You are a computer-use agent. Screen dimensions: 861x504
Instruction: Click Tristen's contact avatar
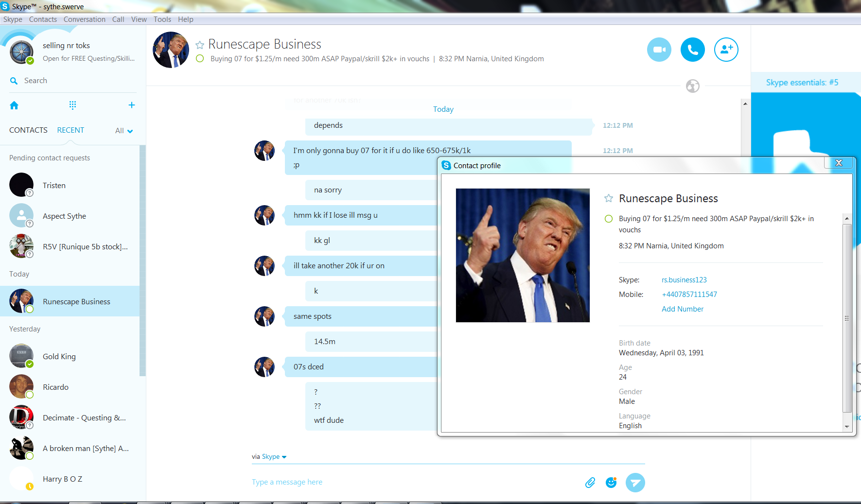(21, 185)
